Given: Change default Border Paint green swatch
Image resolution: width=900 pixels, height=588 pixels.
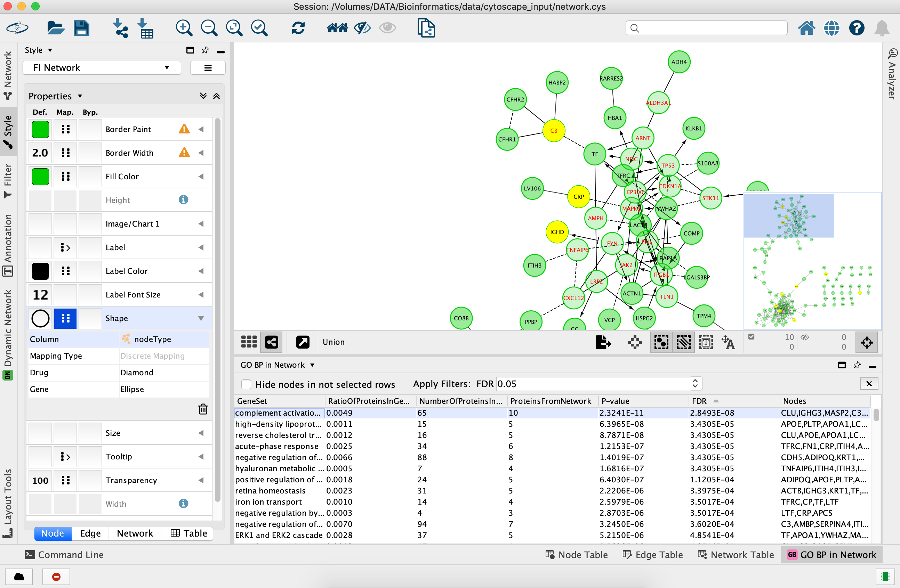Looking at the screenshot, I should pos(40,129).
